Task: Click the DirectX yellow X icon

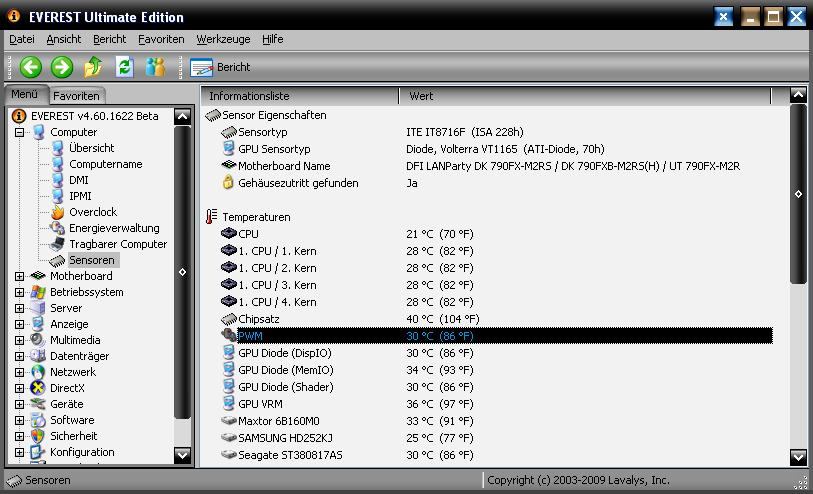Action: tap(38, 388)
